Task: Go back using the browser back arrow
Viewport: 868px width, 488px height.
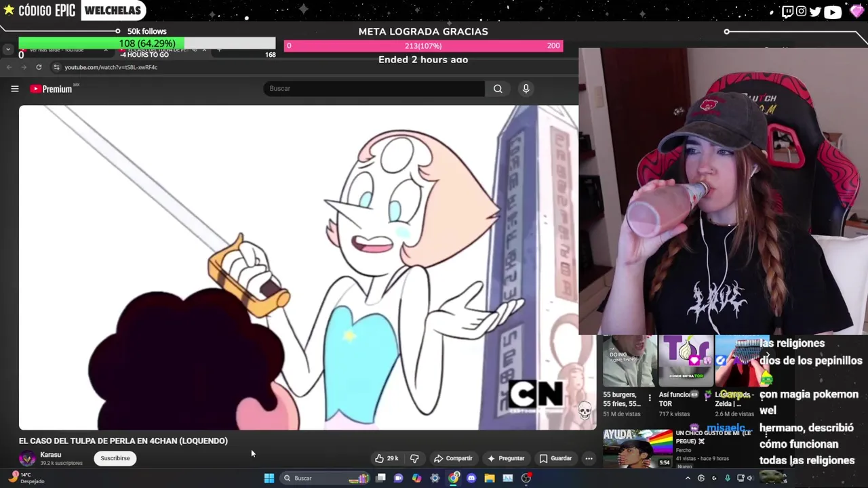Action: tap(9, 67)
